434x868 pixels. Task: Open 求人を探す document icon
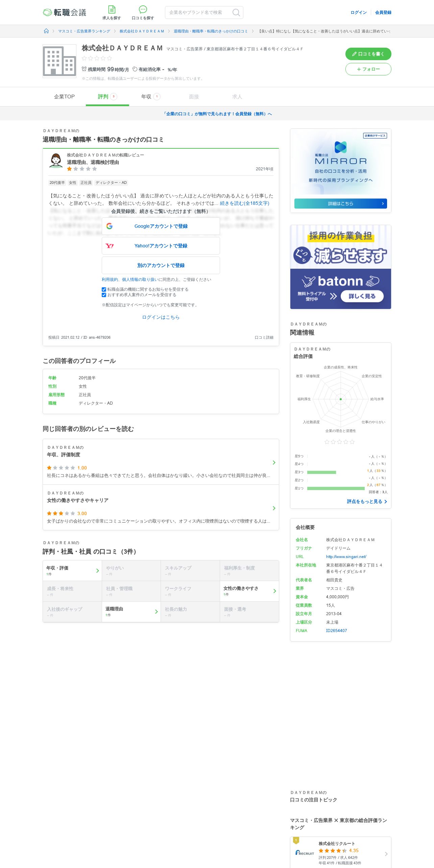point(112,9)
